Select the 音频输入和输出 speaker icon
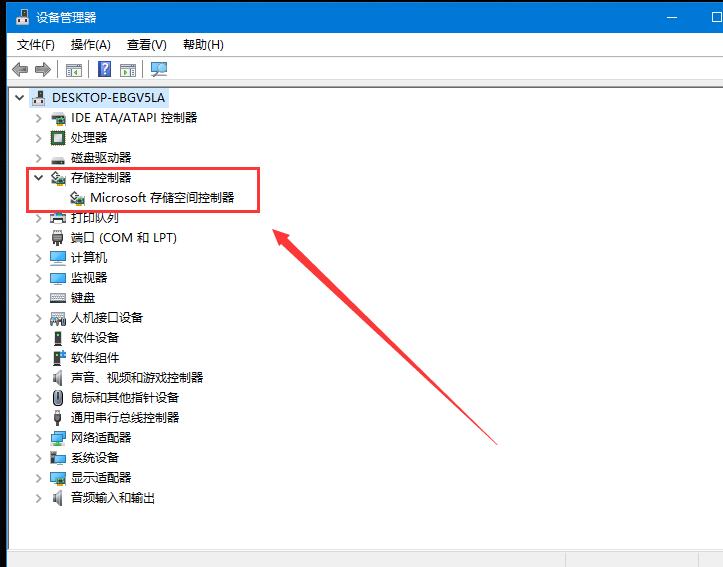 (59, 497)
